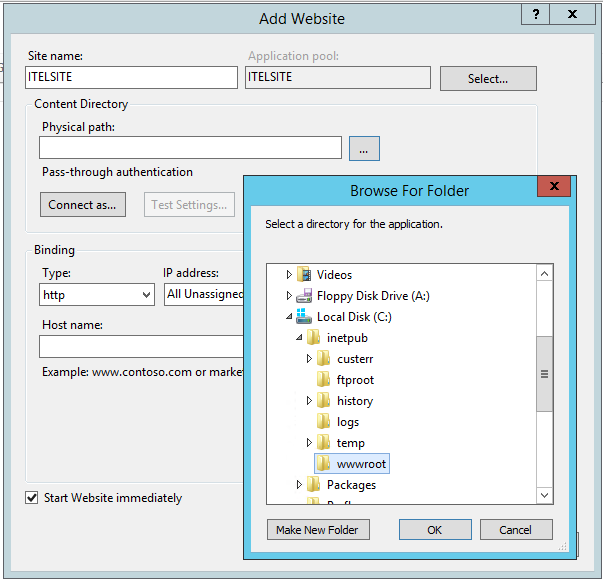Viewport: 603px width, 581px height.
Task: Select the 'Local Disk (C:)' label
Action: coord(354,317)
